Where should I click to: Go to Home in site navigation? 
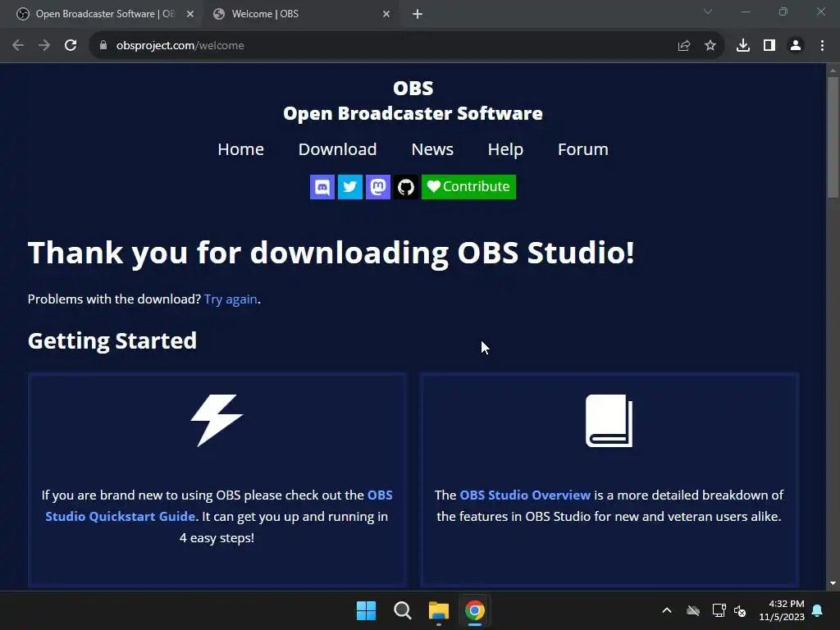click(x=240, y=149)
